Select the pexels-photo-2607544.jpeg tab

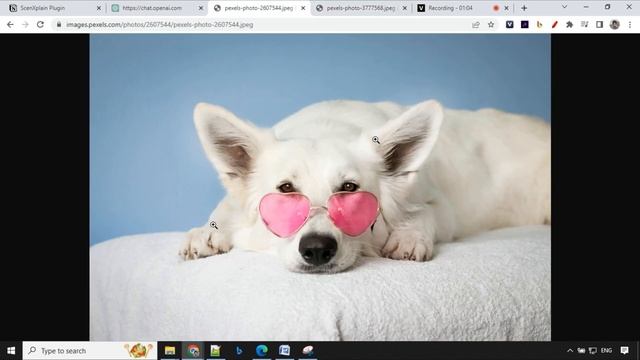pos(259,8)
